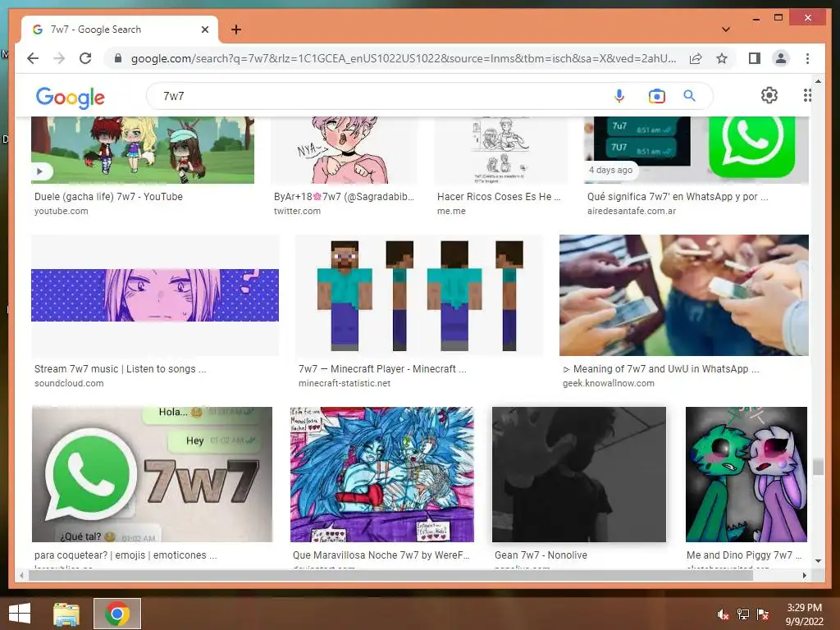Open the Duele (gacha life) 7w7 - YouTube link
This screenshot has height=630, width=840.
(108, 197)
